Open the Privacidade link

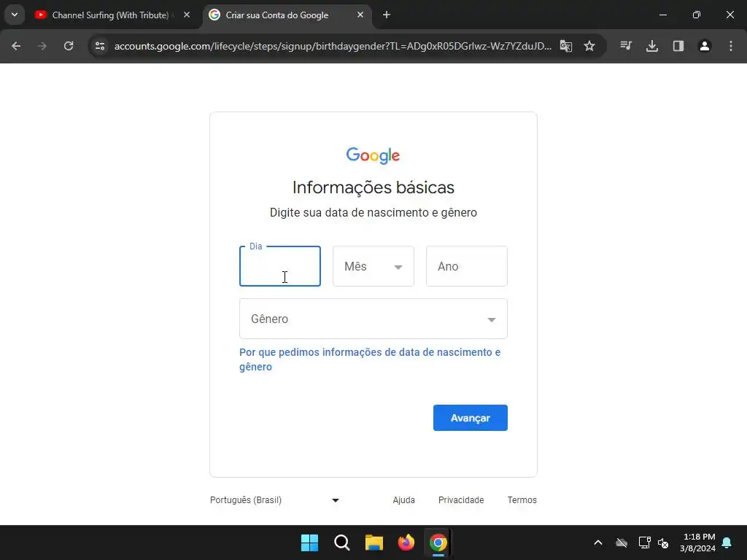(x=461, y=500)
